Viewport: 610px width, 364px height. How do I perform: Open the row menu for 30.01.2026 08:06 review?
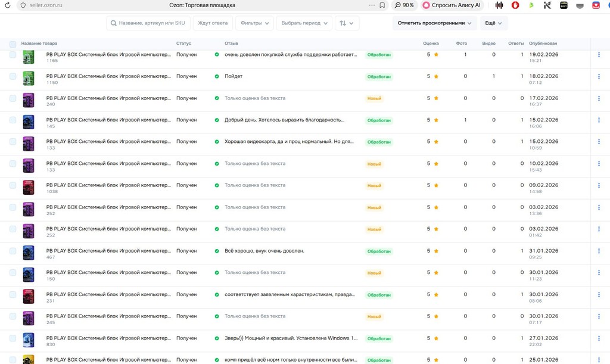[x=599, y=295]
